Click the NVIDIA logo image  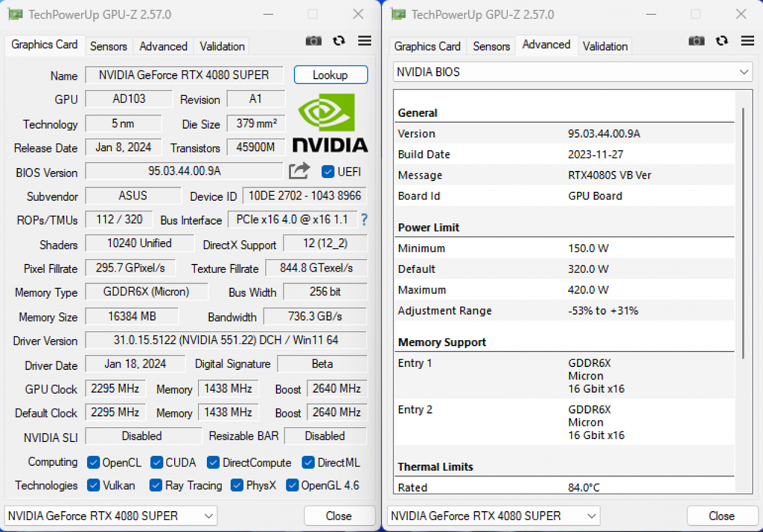pyautogui.click(x=330, y=122)
